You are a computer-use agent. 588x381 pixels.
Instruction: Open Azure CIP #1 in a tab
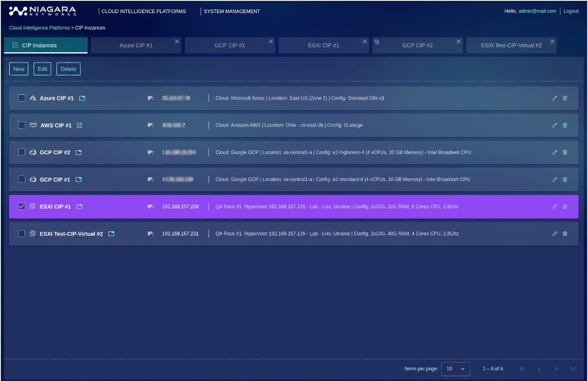point(82,98)
